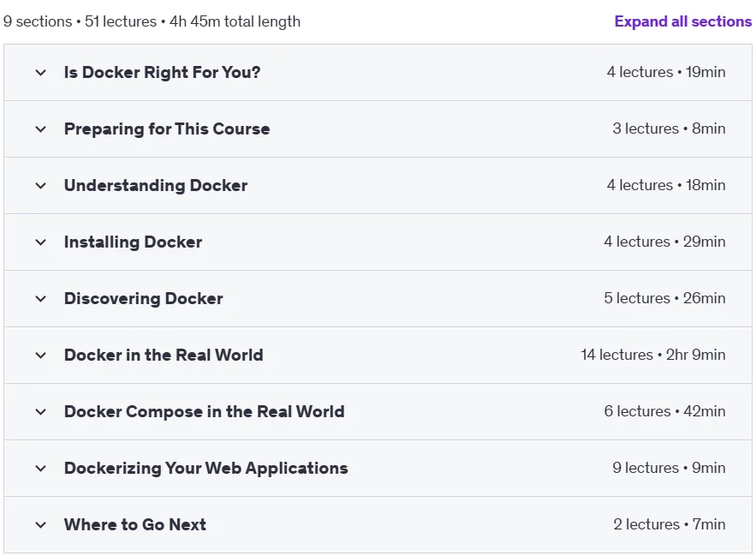Click the 6 lectures • 42min label
This screenshot has height=556, width=756.
664,411
